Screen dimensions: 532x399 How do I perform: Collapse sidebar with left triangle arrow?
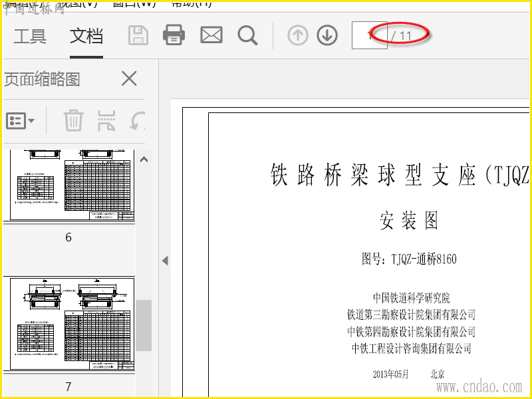coord(165,261)
